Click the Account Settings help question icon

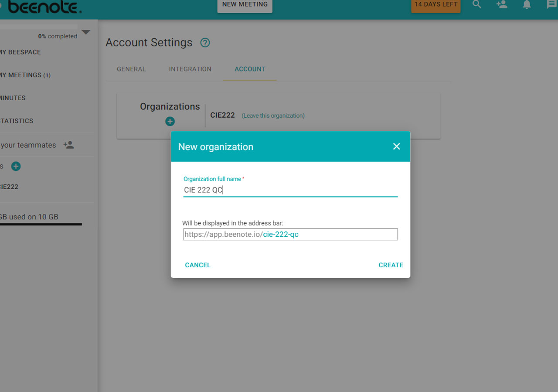click(x=205, y=43)
